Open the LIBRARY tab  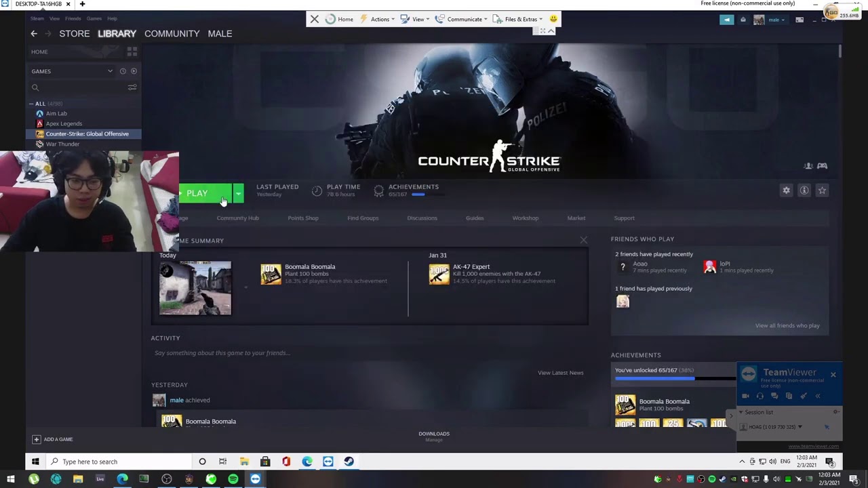(x=117, y=34)
